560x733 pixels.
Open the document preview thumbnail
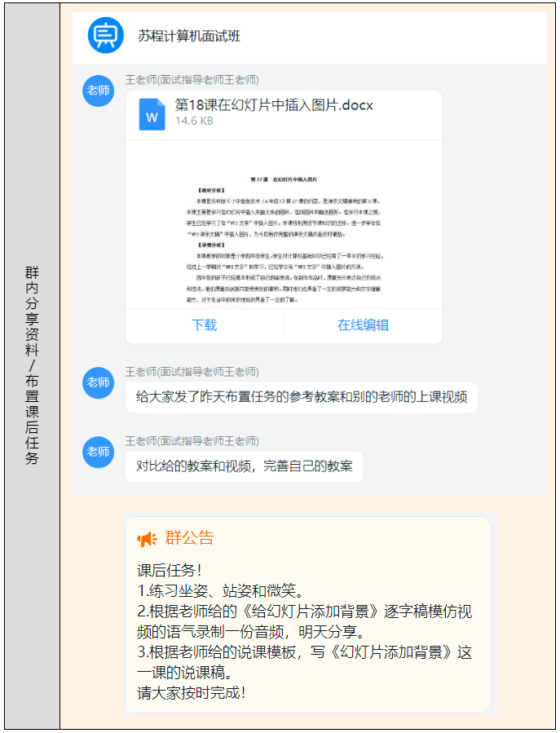283,235
